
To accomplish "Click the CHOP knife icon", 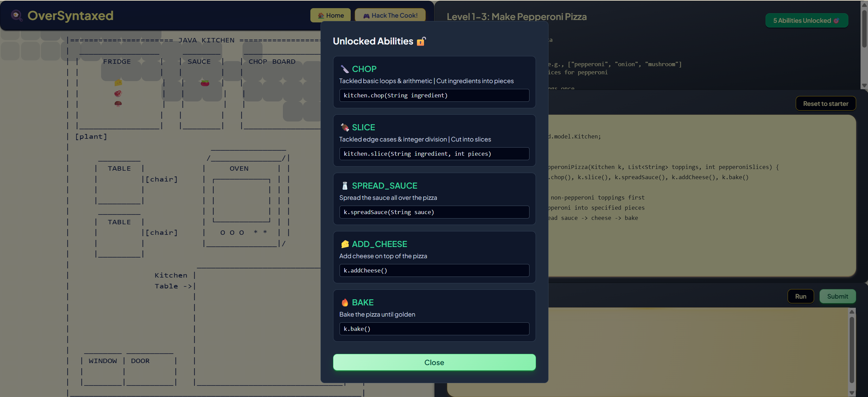I will click(345, 69).
